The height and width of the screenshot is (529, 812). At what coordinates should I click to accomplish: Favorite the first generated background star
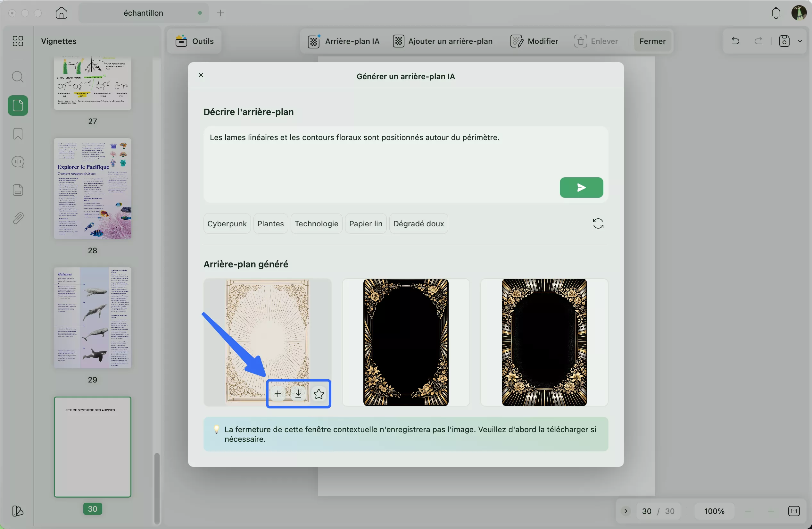coord(319,393)
